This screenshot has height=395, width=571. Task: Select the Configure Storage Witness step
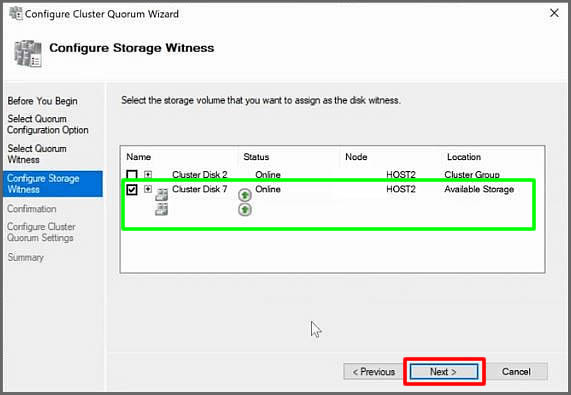click(53, 184)
